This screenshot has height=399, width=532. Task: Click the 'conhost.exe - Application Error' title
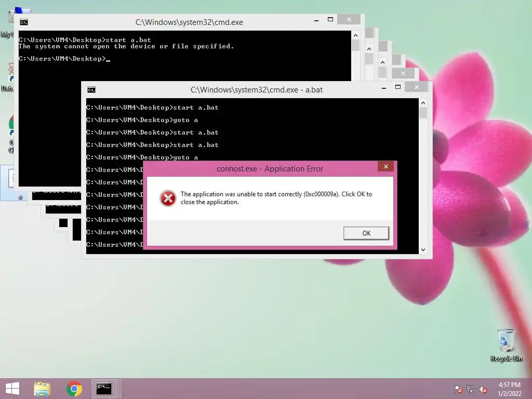pyautogui.click(x=270, y=169)
